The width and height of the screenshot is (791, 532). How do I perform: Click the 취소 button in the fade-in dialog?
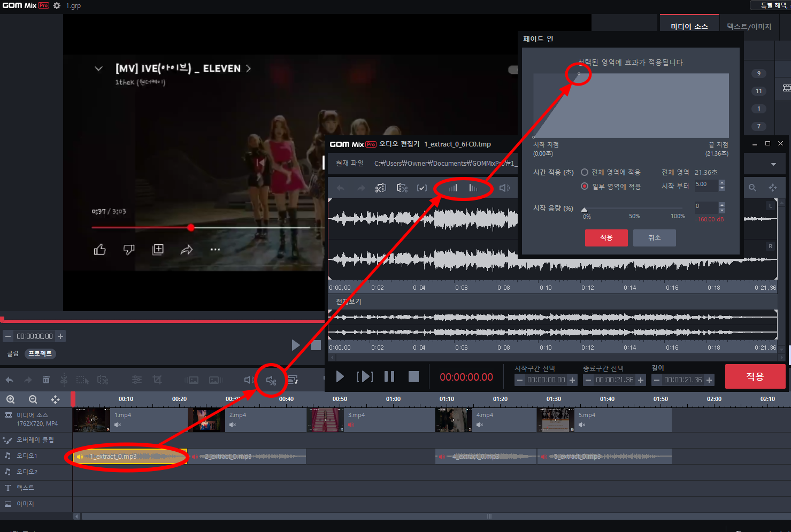pyautogui.click(x=655, y=237)
